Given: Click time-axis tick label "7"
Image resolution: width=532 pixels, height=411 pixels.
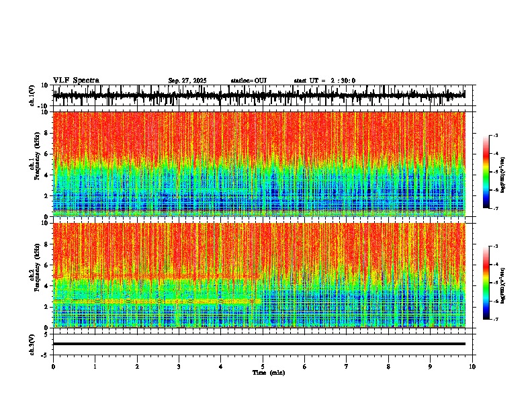Looking at the screenshot, I should point(347,367).
